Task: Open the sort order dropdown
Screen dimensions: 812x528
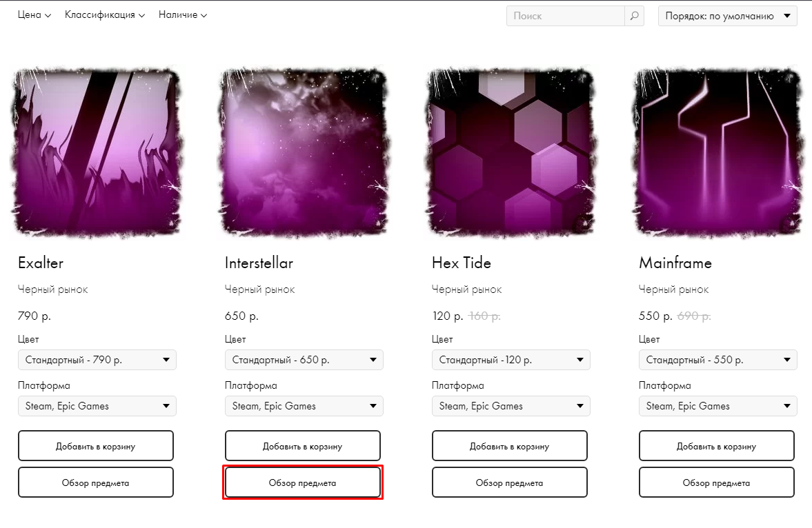Action: [x=728, y=16]
